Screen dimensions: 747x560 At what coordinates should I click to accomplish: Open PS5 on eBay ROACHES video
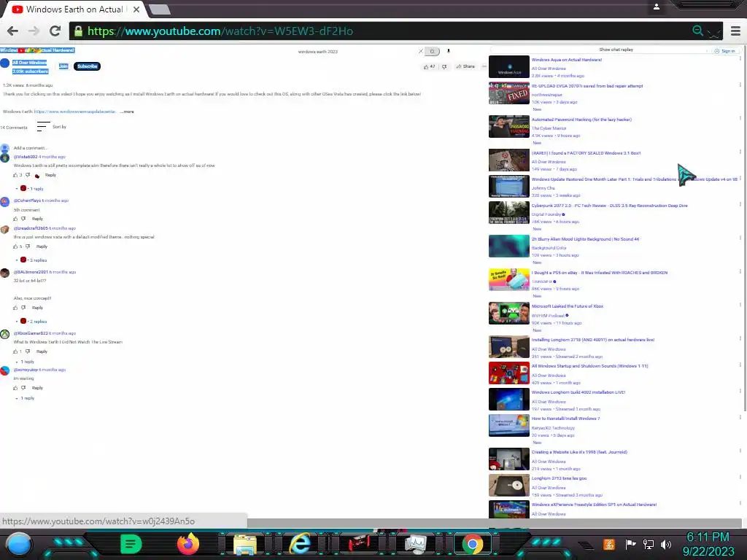600,273
